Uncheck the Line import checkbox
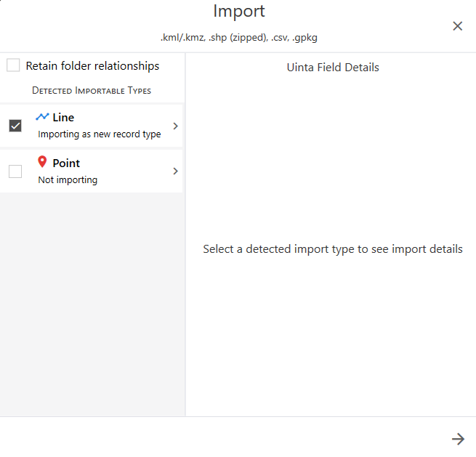The image size is (476, 457). tap(15, 126)
